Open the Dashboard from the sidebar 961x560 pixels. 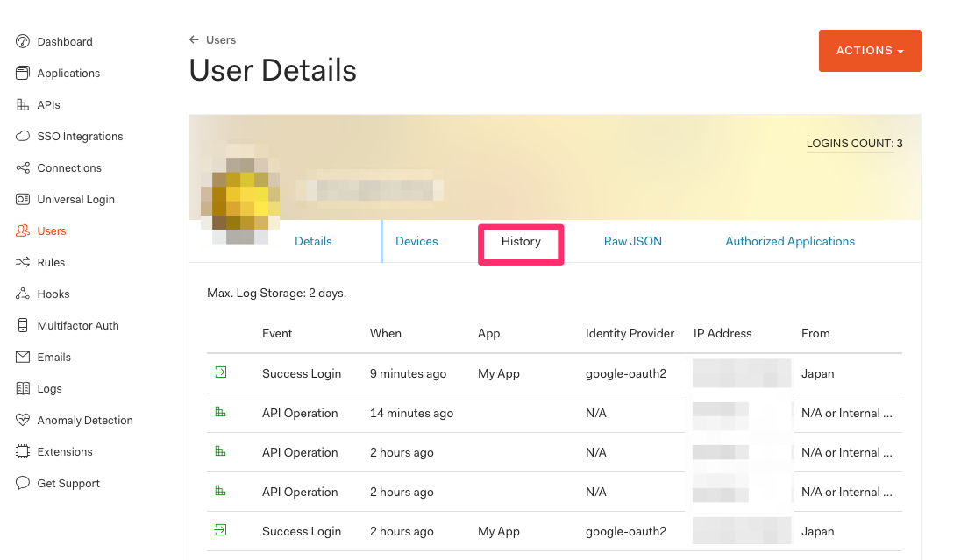pyautogui.click(x=65, y=41)
